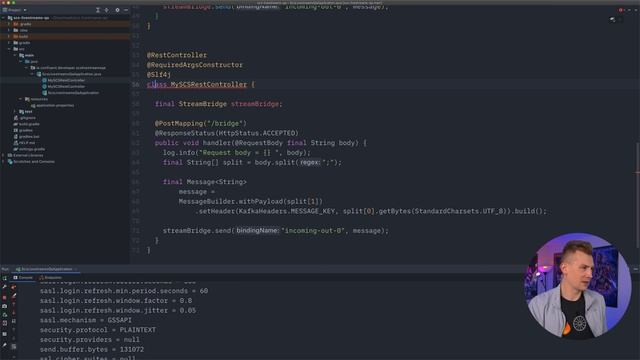Select the .gitignore file
The width and height of the screenshot is (640, 360).
[24, 118]
